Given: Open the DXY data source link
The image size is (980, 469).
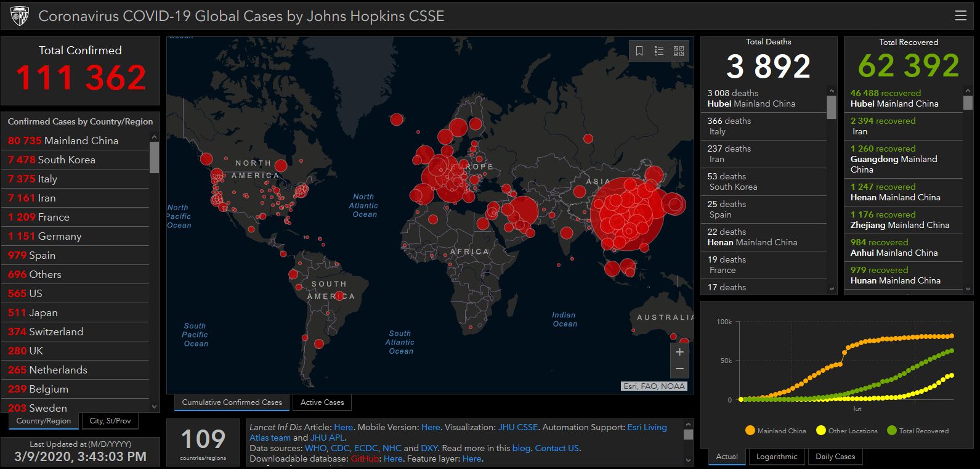Looking at the screenshot, I should coord(429,448).
